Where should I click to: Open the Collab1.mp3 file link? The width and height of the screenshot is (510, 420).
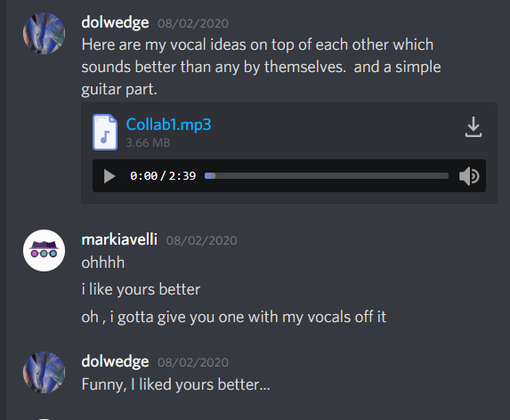[x=168, y=125]
